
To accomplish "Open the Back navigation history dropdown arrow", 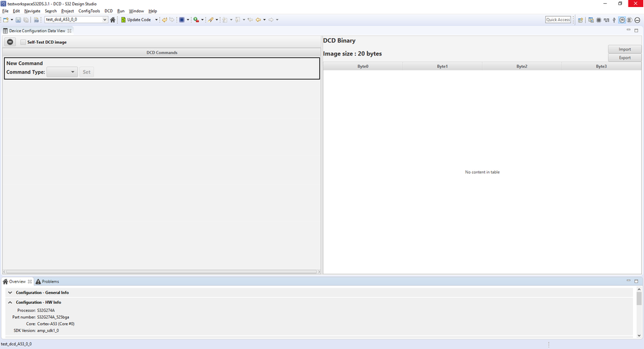I will (264, 20).
